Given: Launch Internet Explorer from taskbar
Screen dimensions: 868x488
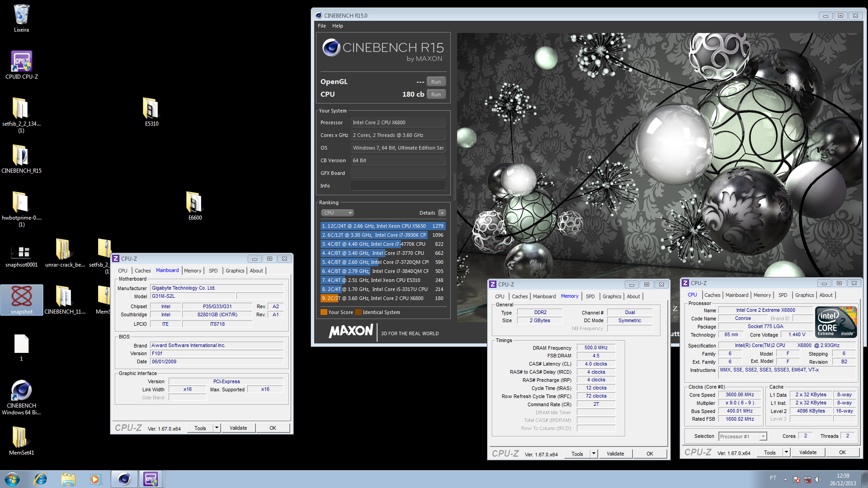Looking at the screenshot, I should pos(41,479).
